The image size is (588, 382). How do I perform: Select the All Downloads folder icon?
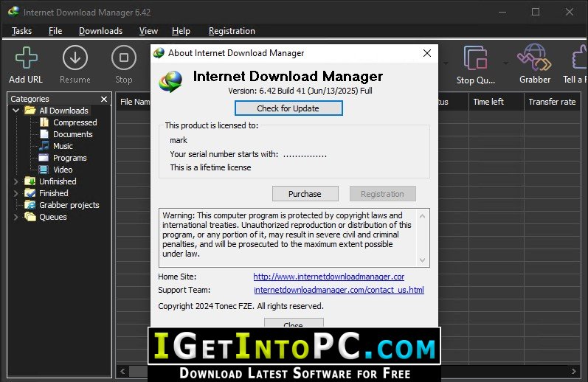[x=30, y=111]
